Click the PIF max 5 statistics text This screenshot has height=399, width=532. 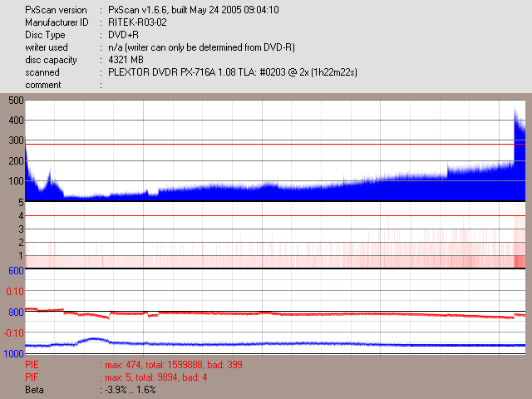[x=156, y=377]
